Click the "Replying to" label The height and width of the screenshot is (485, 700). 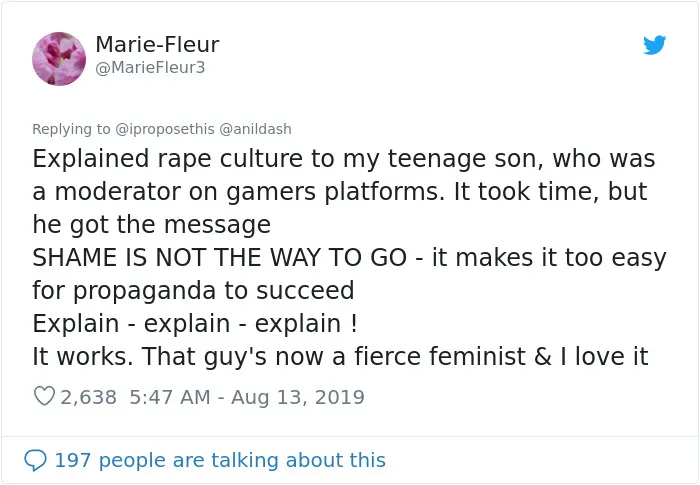(71, 129)
